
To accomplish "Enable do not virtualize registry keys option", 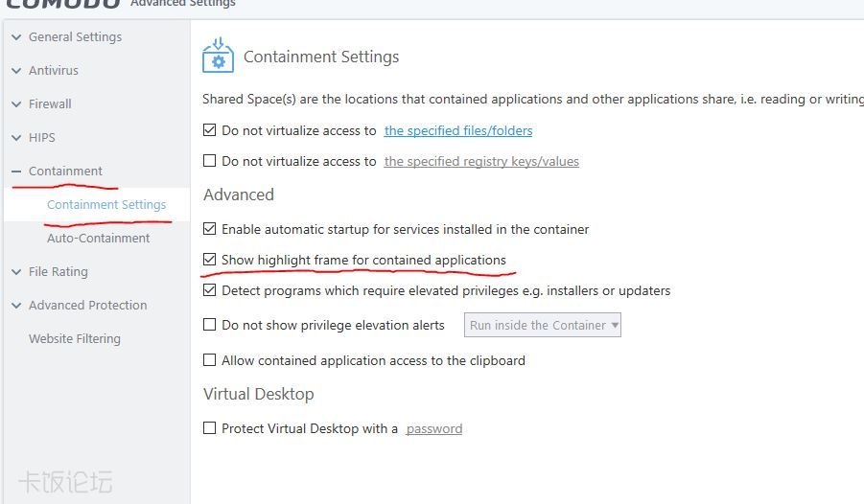I will pos(210,161).
